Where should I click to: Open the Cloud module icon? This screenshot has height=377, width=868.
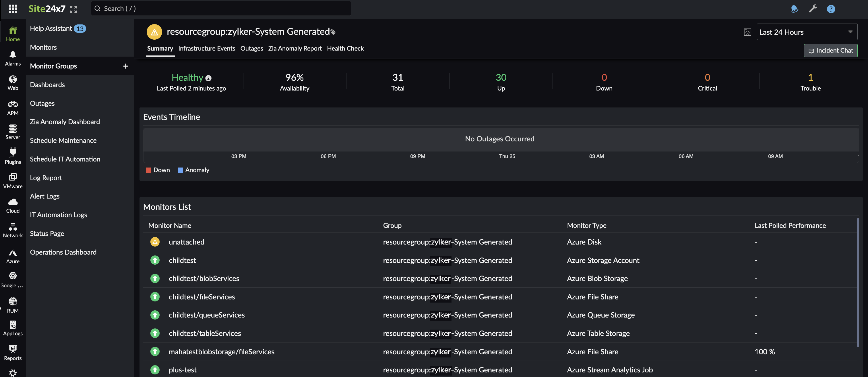tap(13, 206)
